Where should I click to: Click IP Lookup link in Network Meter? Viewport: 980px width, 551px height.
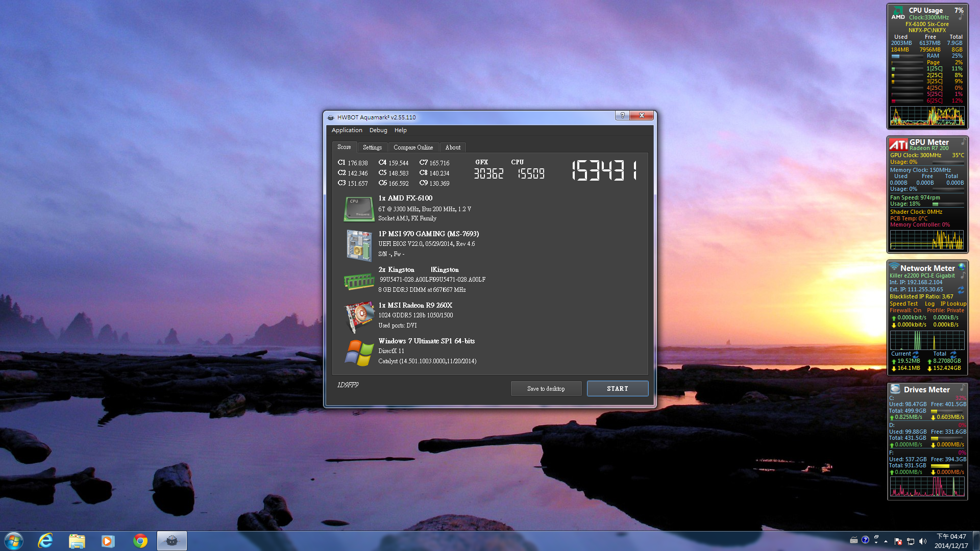(953, 304)
